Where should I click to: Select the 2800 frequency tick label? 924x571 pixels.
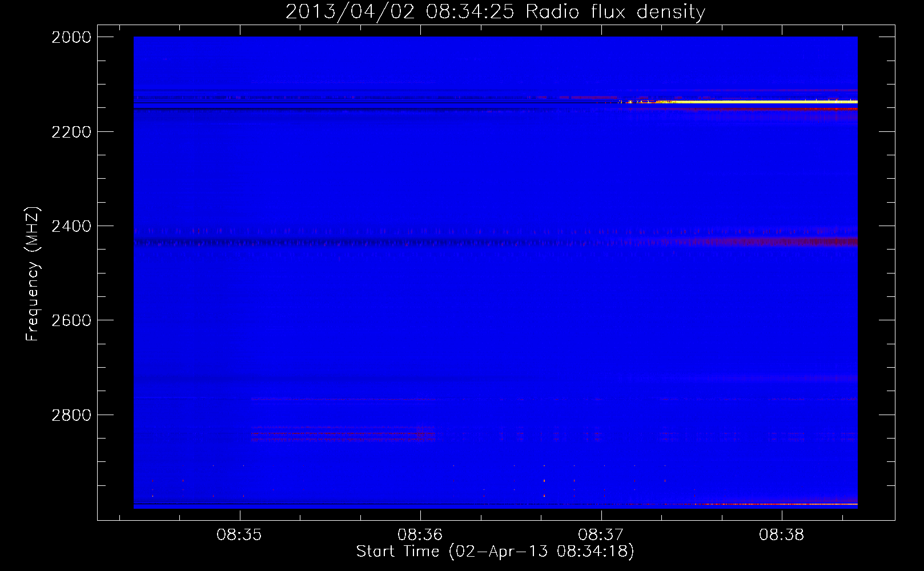point(71,415)
